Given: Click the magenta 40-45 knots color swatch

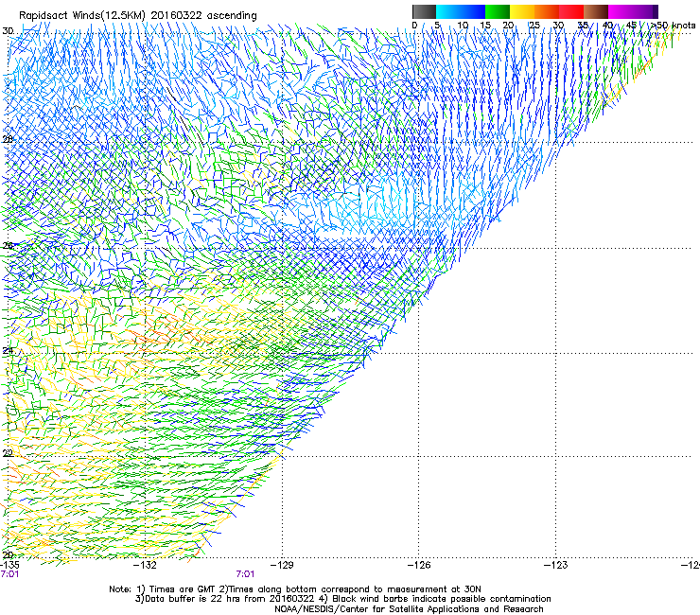Looking at the screenshot, I should coord(621,11).
